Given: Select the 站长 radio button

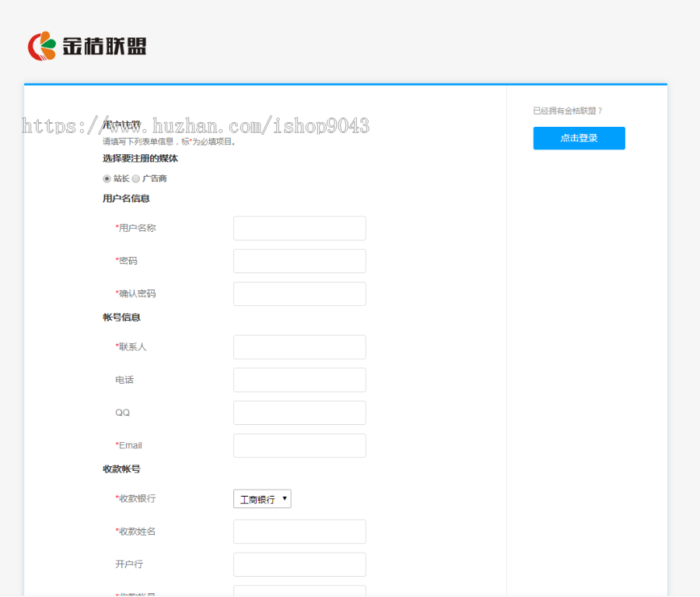Looking at the screenshot, I should 107,179.
